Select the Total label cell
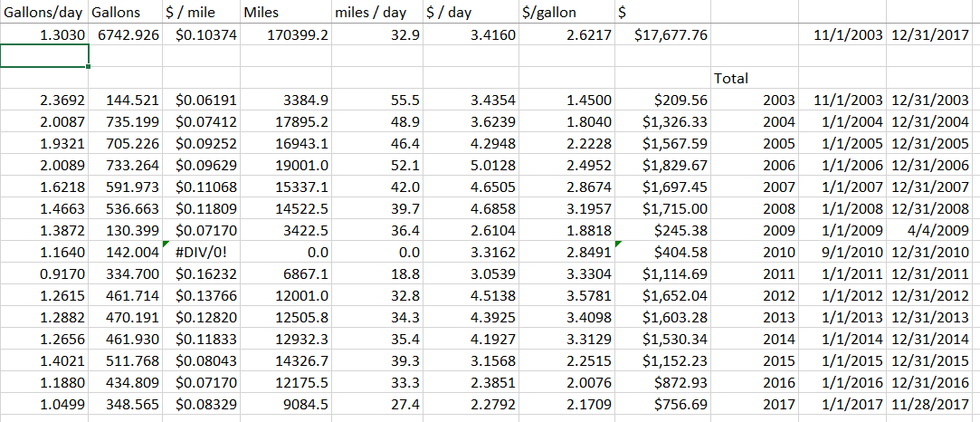The height and width of the screenshot is (422, 980). tap(731, 78)
